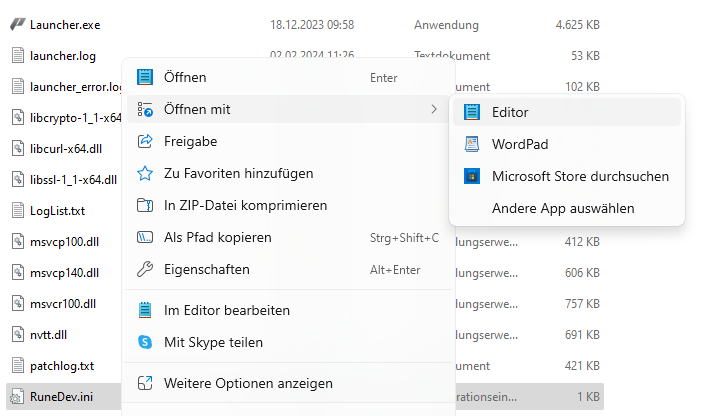Select the RuneDev.ini file
The height and width of the screenshot is (416, 712).
(63, 398)
